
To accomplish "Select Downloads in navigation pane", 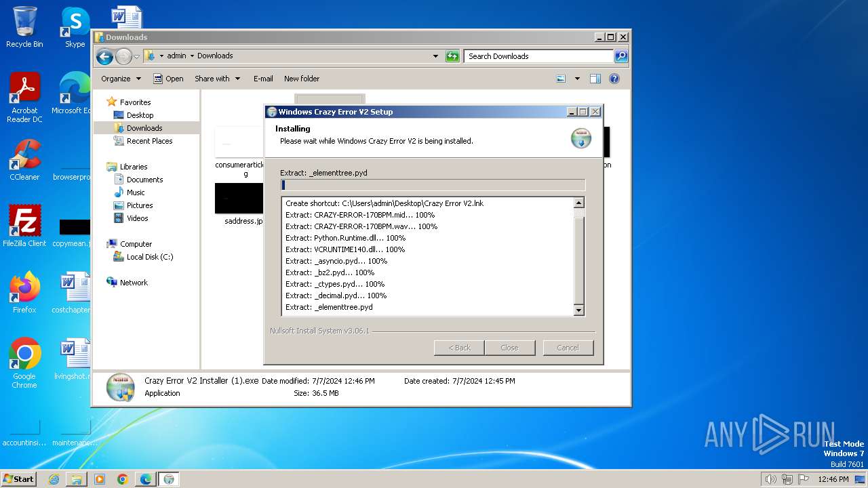I will (144, 128).
